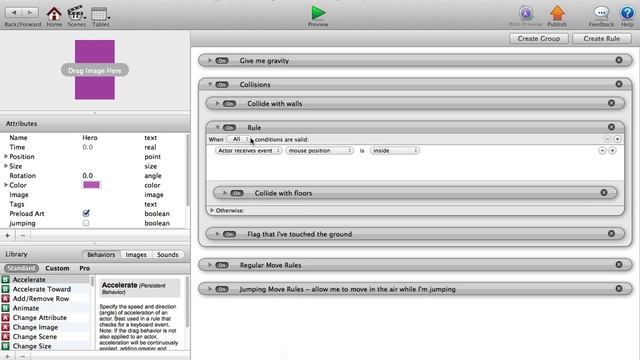
Task: Remove the Collisions group
Action: pos(619,84)
